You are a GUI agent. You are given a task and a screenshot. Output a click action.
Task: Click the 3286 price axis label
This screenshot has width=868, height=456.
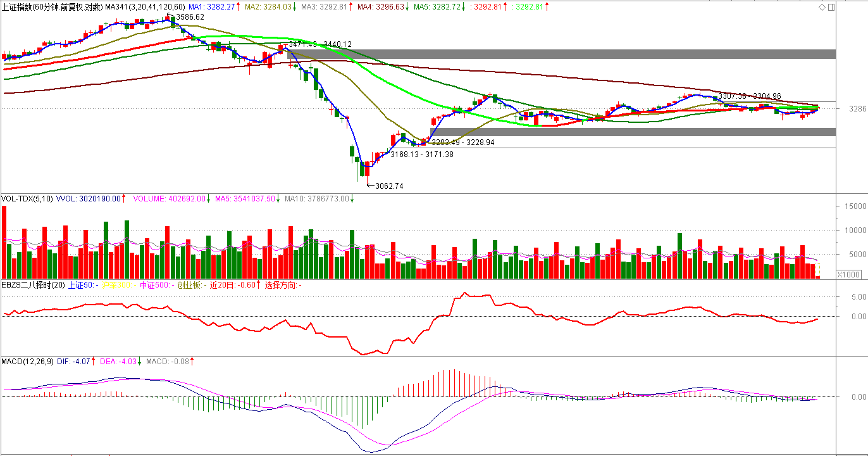pyautogui.click(x=857, y=109)
